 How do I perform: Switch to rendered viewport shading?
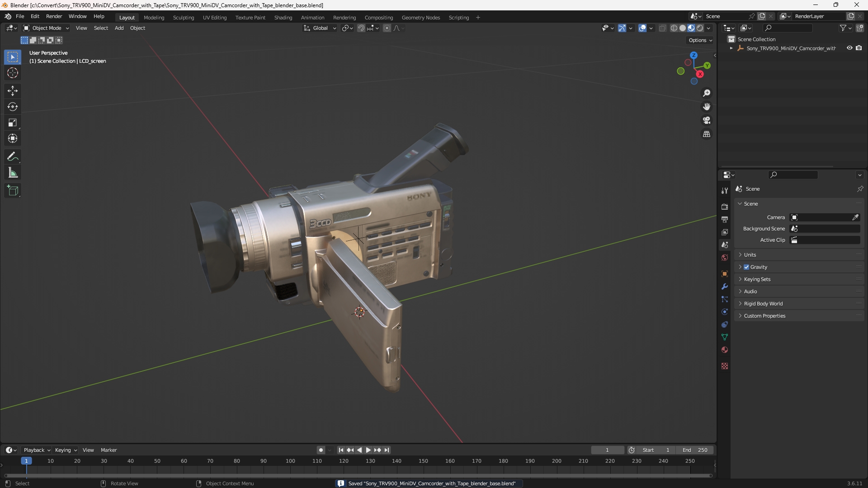[x=700, y=28]
